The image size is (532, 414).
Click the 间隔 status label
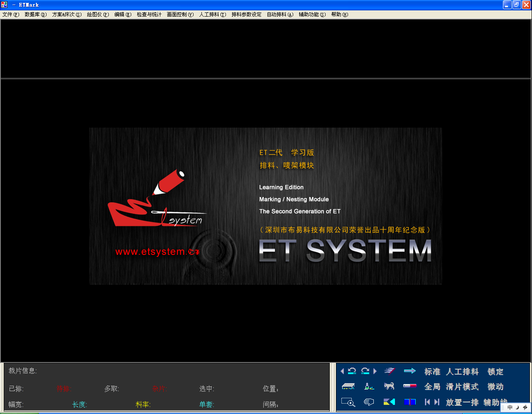pyautogui.click(x=271, y=404)
